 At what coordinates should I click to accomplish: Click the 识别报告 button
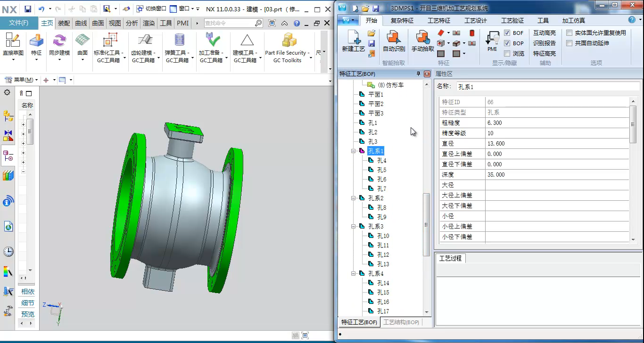(544, 43)
